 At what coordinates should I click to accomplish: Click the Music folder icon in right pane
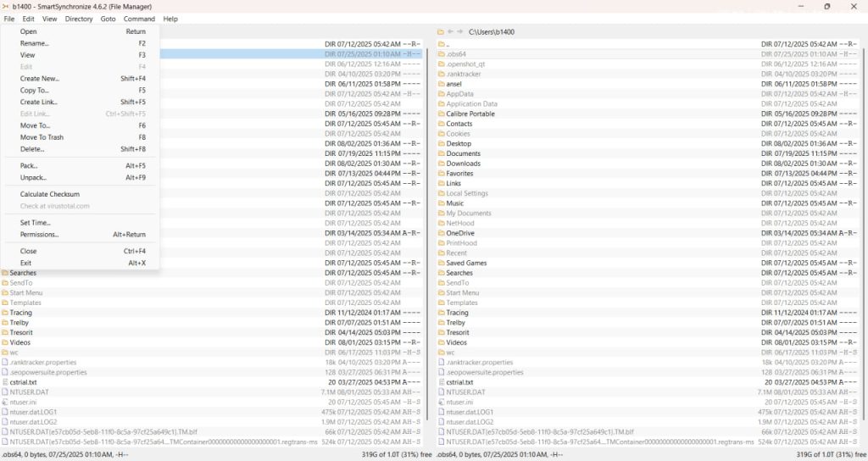point(441,203)
